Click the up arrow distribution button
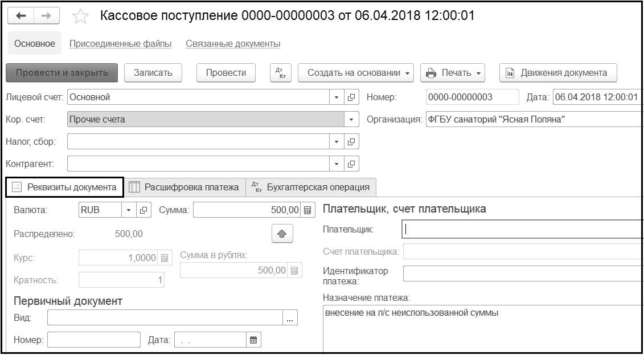This screenshot has width=644, height=355. pos(282,234)
